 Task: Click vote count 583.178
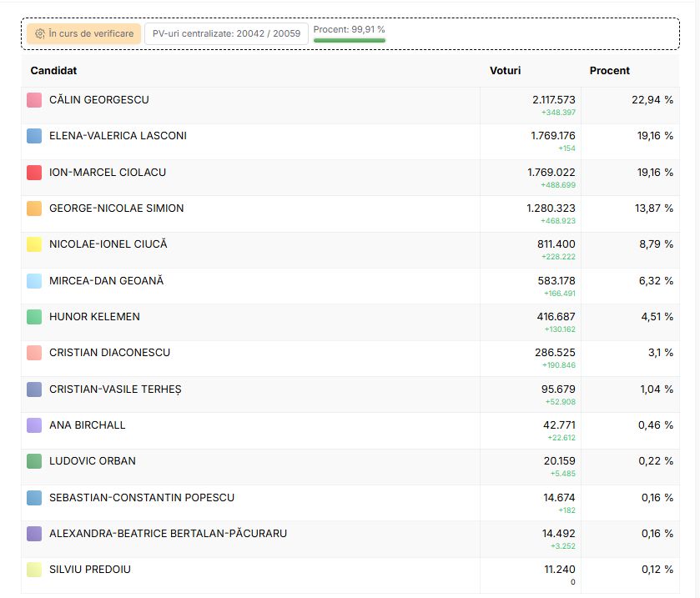point(556,281)
